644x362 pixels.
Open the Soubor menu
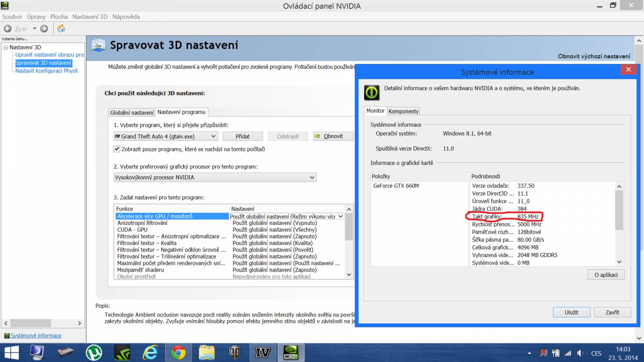pos(12,16)
